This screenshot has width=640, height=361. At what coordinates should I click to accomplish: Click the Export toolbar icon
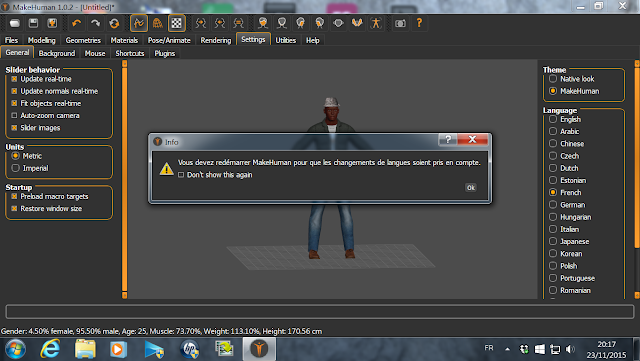(x=52, y=23)
